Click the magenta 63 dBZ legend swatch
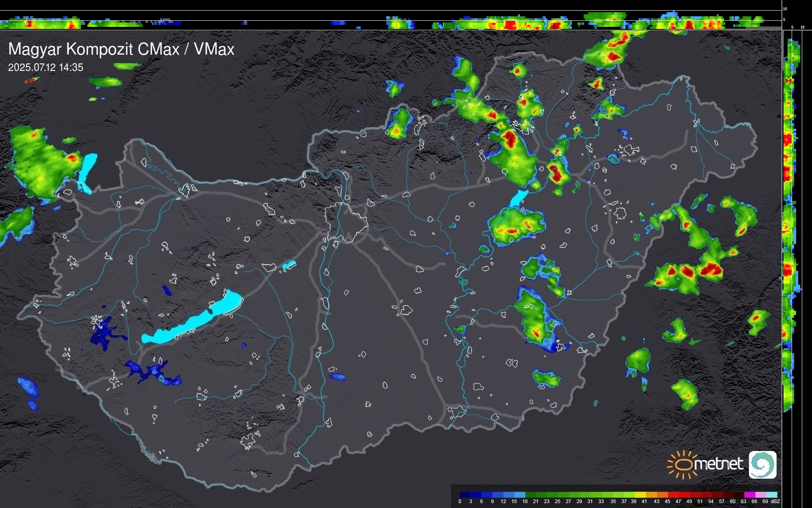This screenshot has width=812, height=508. [749, 495]
